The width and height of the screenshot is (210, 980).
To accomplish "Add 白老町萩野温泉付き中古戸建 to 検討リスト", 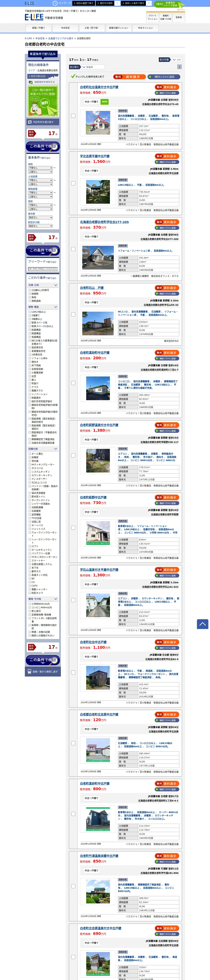I will point(167,431).
